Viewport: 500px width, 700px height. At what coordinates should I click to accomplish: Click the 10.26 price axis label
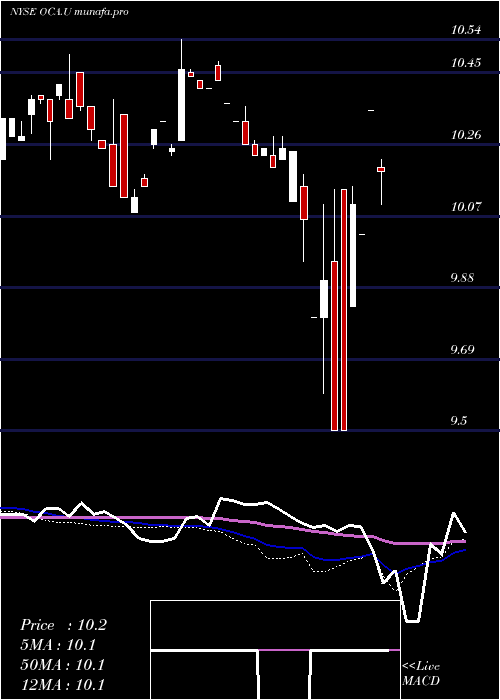[x=466, y=134]
